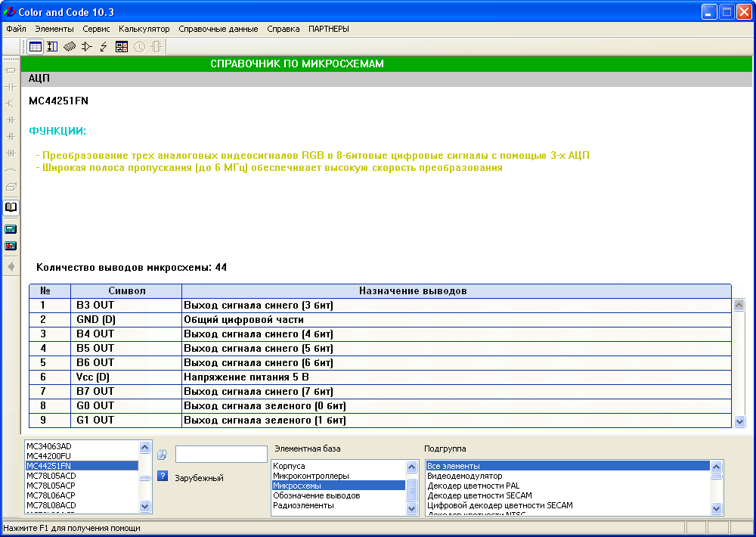Click the Элементная база list scroll-up arrow
This screenshot has width=756, height=537.
(411, 467)
